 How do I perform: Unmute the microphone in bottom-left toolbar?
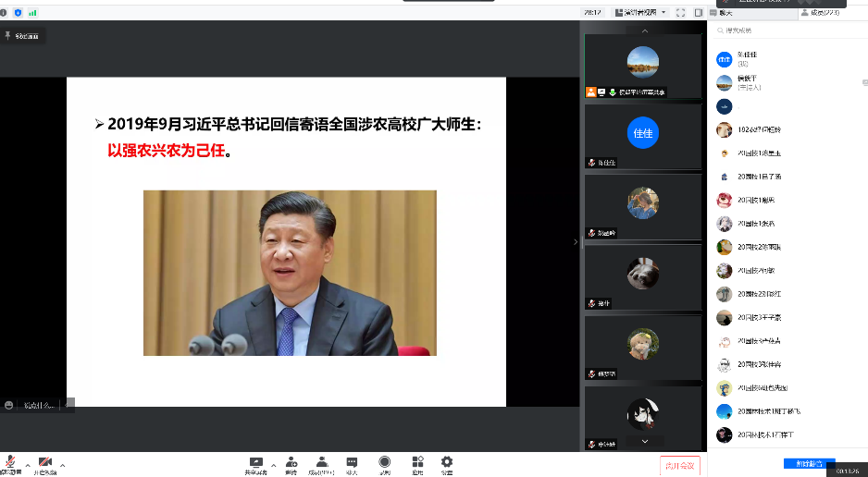(11, 463)
